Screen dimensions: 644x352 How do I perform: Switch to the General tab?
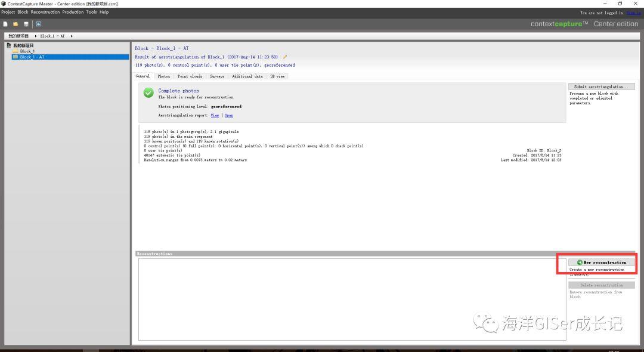click(x=143, y=76)
